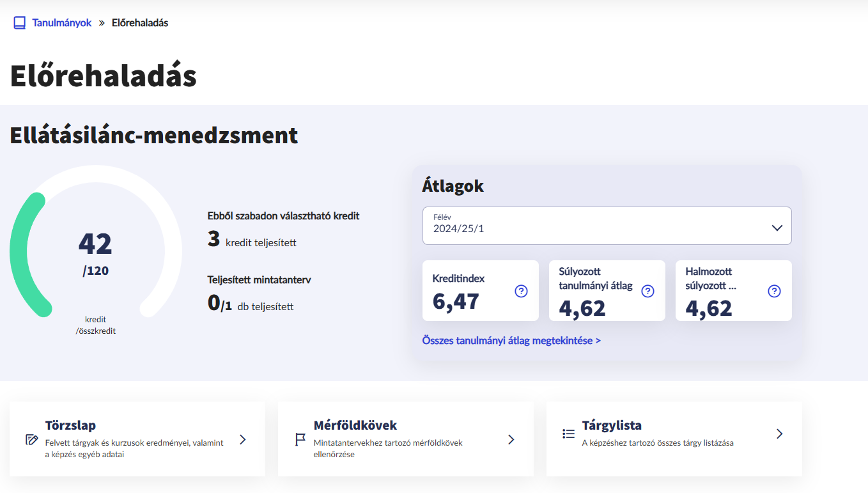This screenshot has width=868, height=493.
Task: Open the Tárgylista card title
Action: pos(612,425)
